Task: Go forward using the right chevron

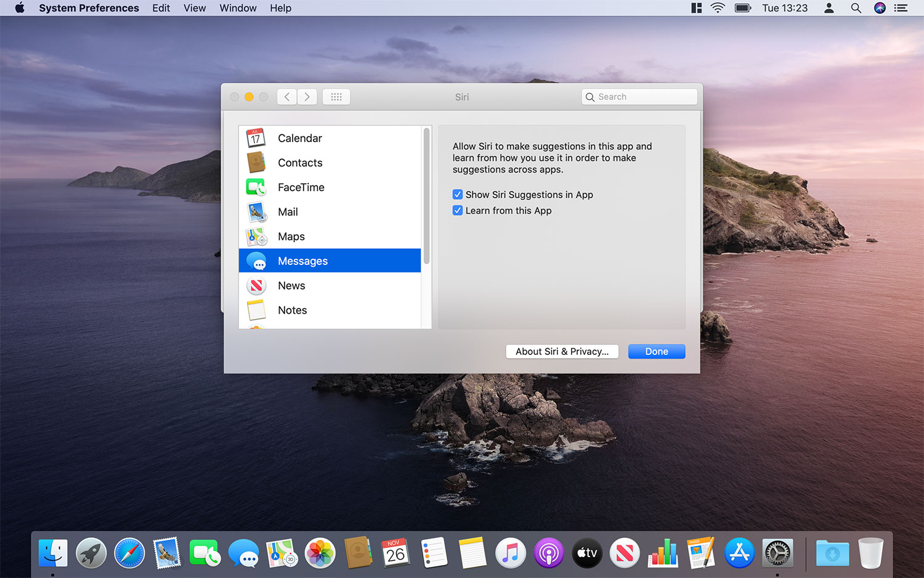Action: pos(307,97)
